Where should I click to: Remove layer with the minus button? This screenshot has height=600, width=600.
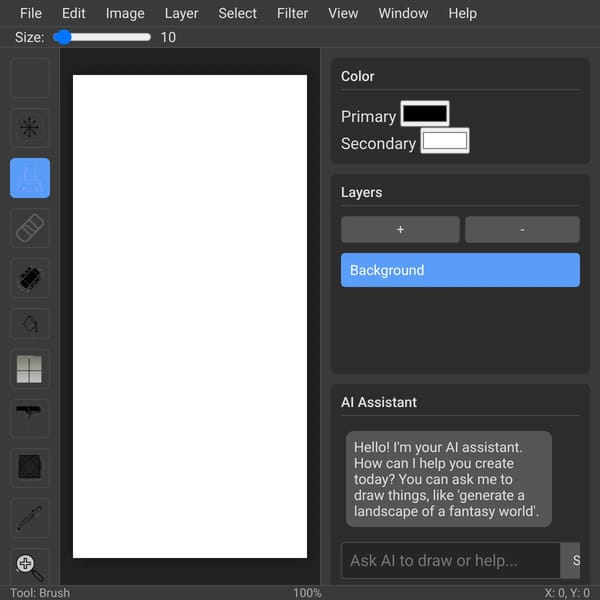[x=522, y=229]
